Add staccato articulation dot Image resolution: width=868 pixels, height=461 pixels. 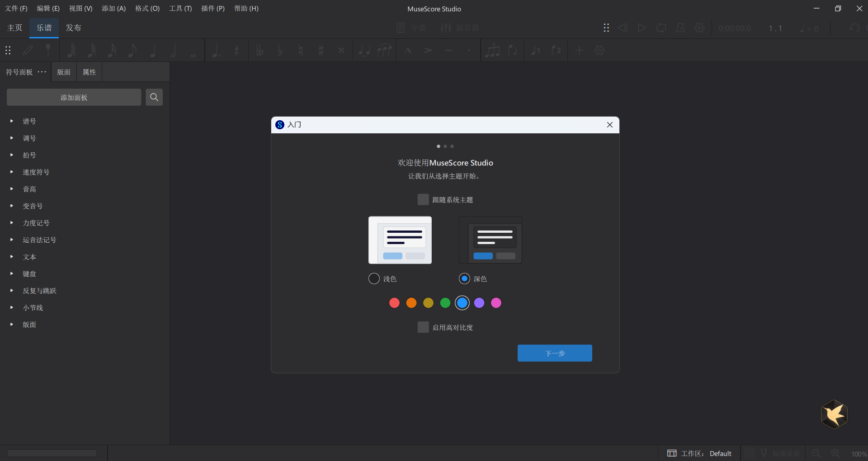pos(469,51)
